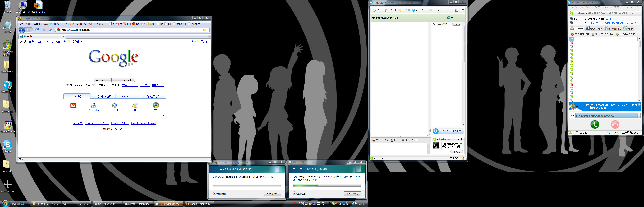Viewport: 644px width, 207px height.
Task: Click the Google 検索 button
Action: [x=103, y=80]
